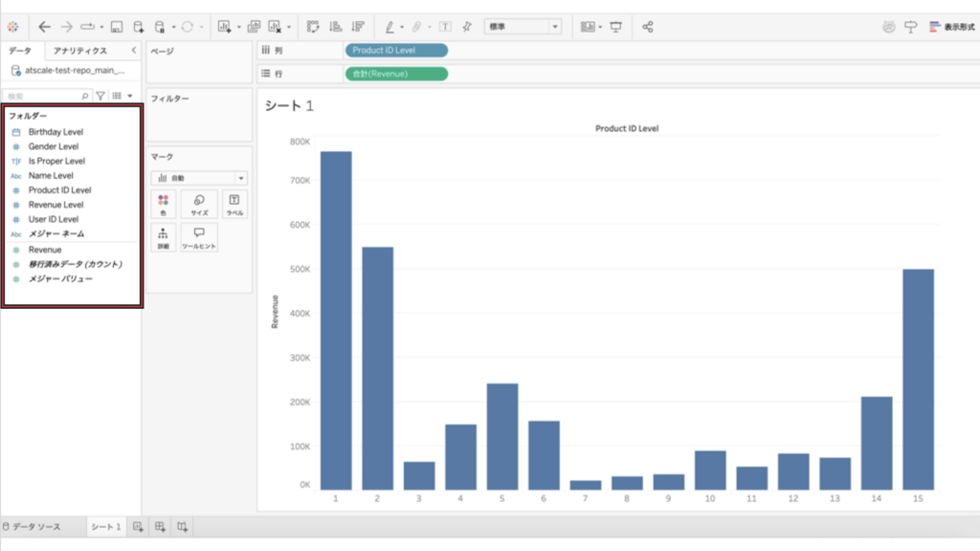
Task: Open the データ ソース tab
Action: point(33,527)
